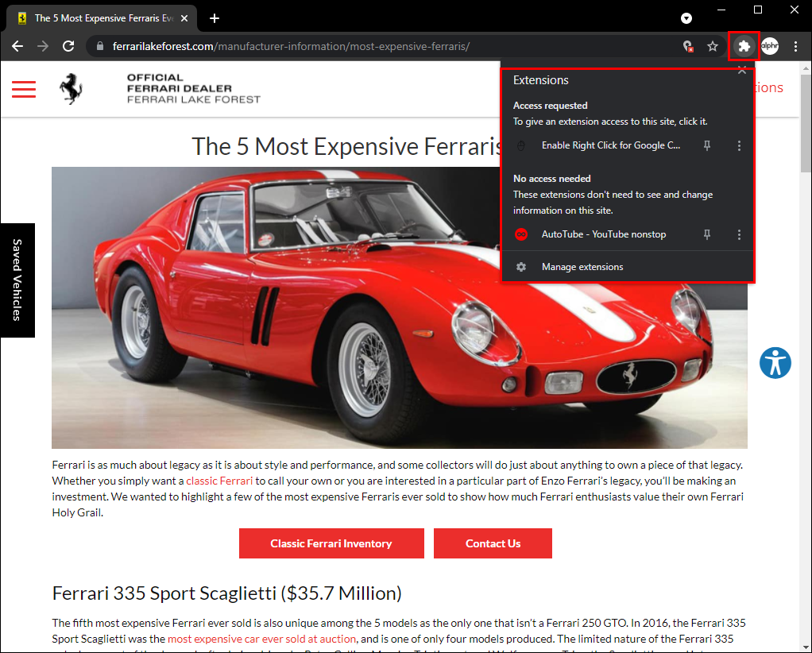Select Enable Right Click for Google extension
The width and height of the screenshot is (812, 653).
(x=611, y=145)
